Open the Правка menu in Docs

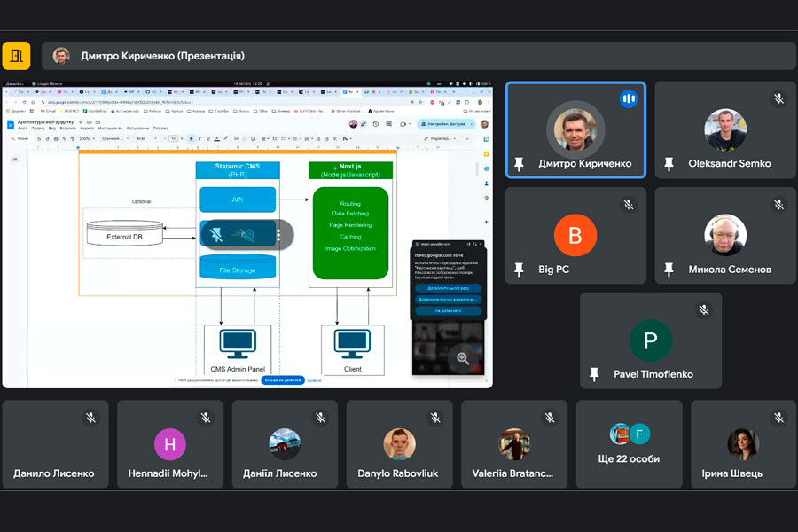coord(38,129)
